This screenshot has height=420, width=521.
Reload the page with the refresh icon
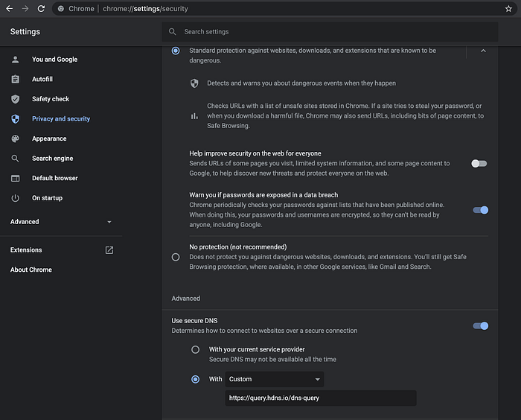[x=40, y=9]
